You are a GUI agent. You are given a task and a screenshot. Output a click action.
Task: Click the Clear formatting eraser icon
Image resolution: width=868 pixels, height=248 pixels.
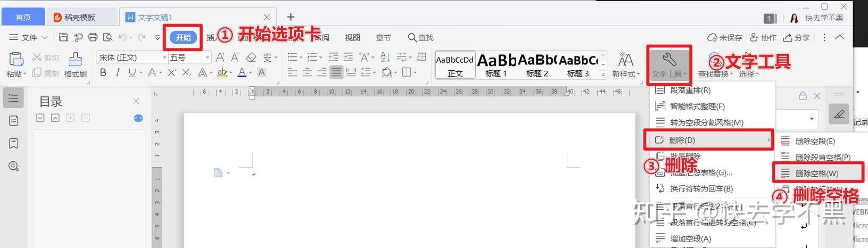251,57
